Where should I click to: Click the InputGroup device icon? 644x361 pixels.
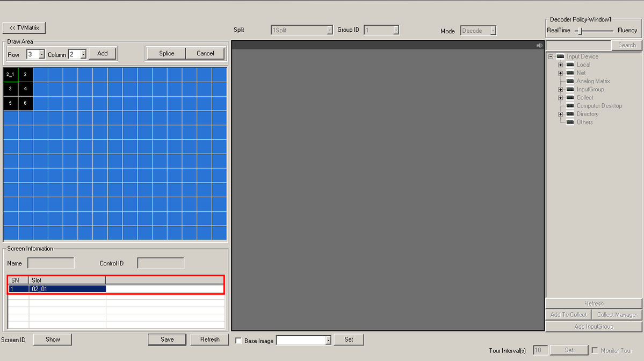click(570, 89)
